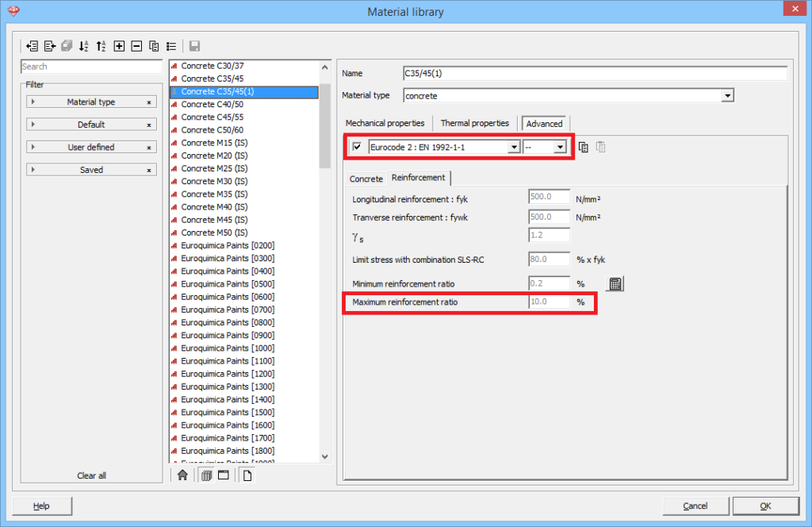Click the home icon below the material list

[x=182, y=474]
